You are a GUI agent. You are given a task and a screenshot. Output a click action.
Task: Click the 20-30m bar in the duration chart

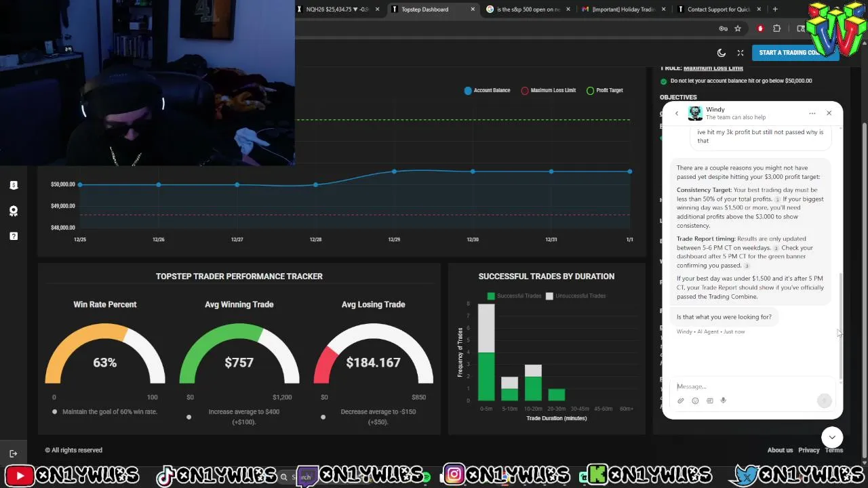pos(557,394)
